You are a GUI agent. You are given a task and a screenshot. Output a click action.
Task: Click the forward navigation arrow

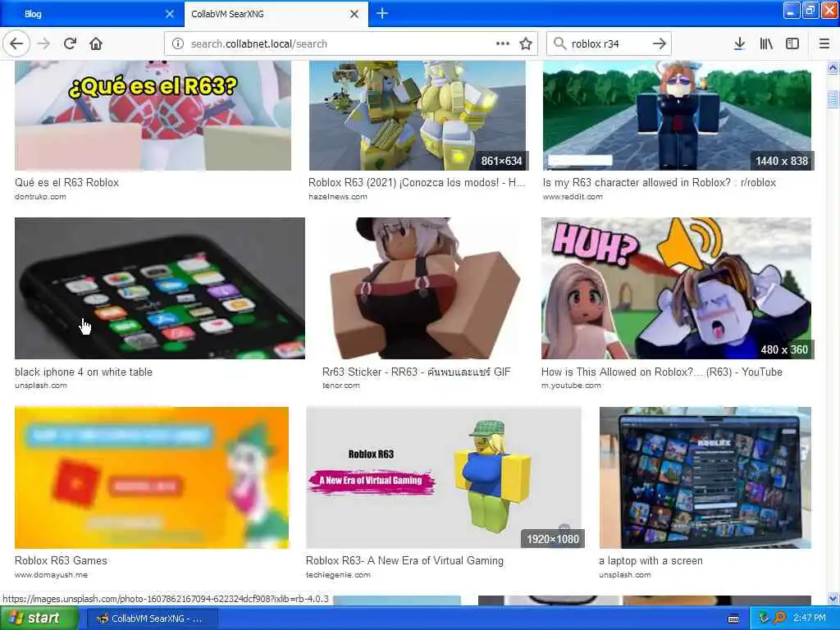[x=44, y=43]
